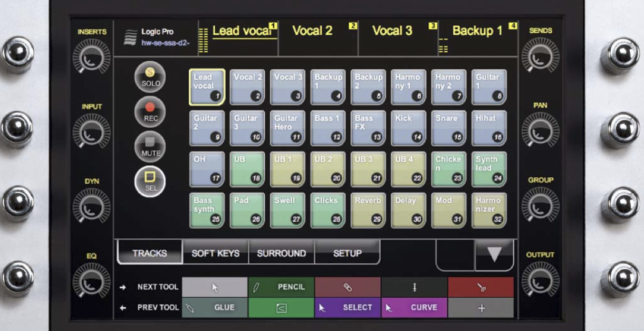Image resolution: width=644 pixels, height=331 pixels.
Task: Select track pad OH number 17
Action: coord(207,169)
